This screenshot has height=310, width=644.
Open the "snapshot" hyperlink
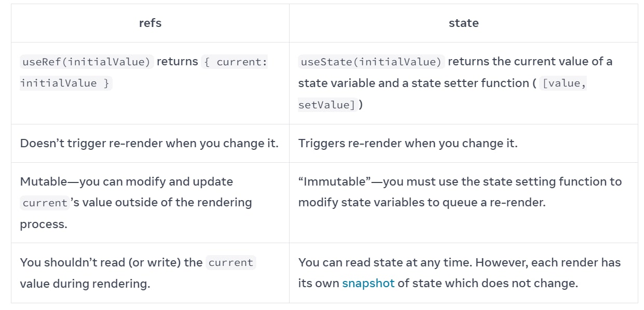(x=368, y=284)
